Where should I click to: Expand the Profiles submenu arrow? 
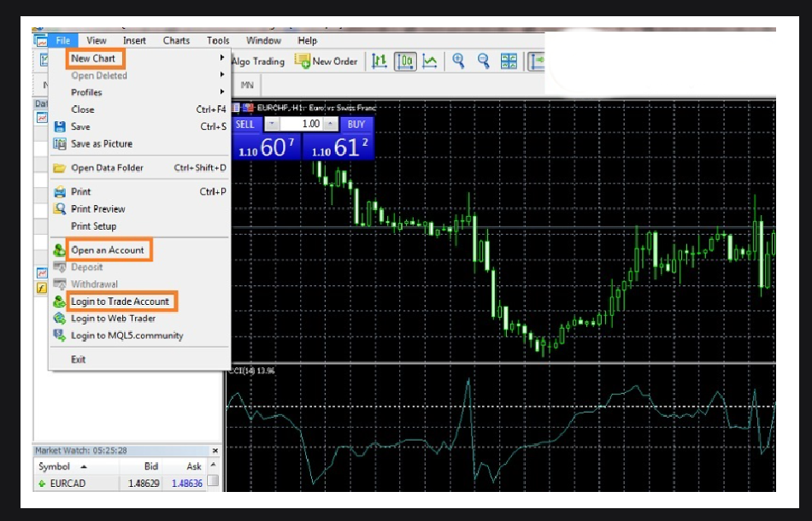pyautogui.click(x=222, y=92)
